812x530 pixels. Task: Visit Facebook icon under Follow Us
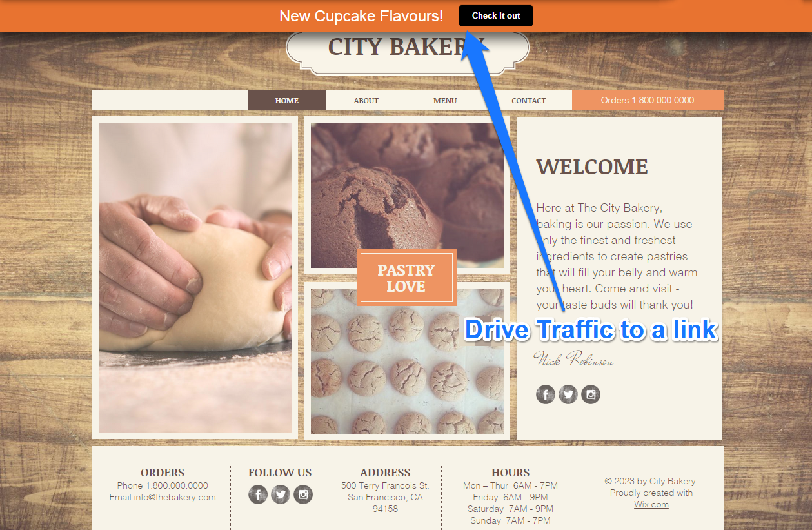258,494
